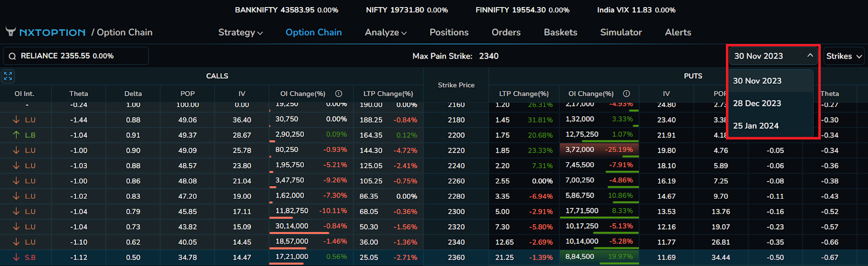Click the search magnifier icon beside RELIANCE
This screenshot has height=266, width=868.
coord(12,56)
